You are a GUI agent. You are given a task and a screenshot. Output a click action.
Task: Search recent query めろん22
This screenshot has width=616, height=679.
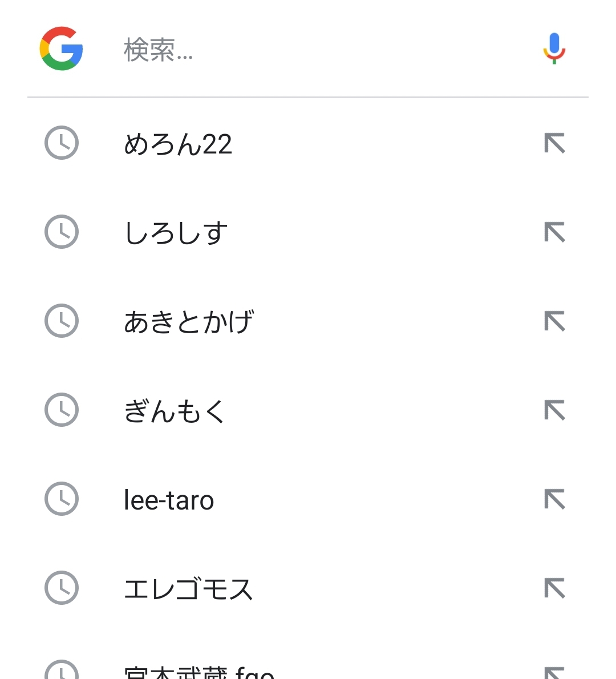point(178,144)
